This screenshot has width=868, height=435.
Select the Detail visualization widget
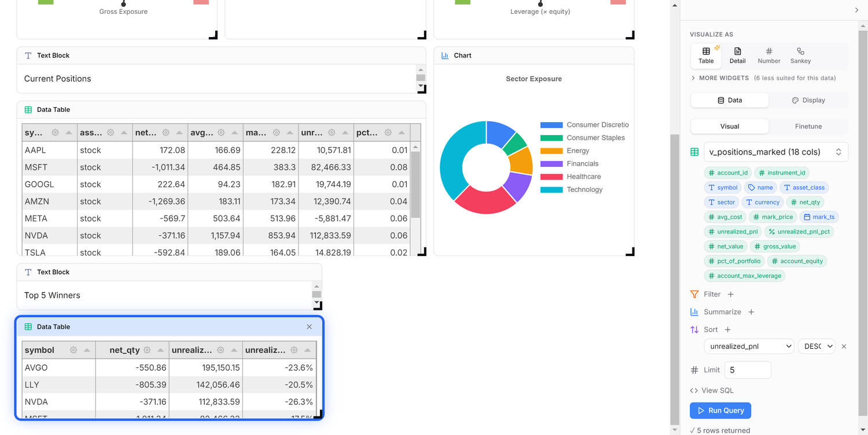click(x=737, y=56)
